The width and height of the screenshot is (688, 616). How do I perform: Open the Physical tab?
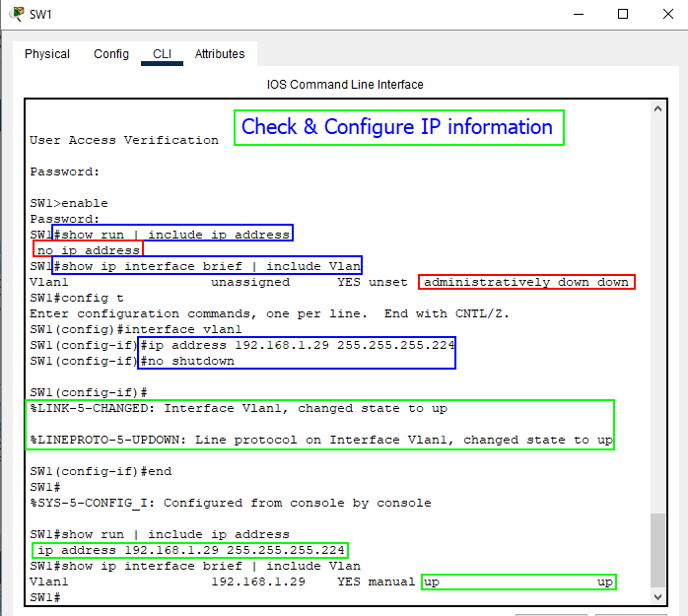[47, 54]
